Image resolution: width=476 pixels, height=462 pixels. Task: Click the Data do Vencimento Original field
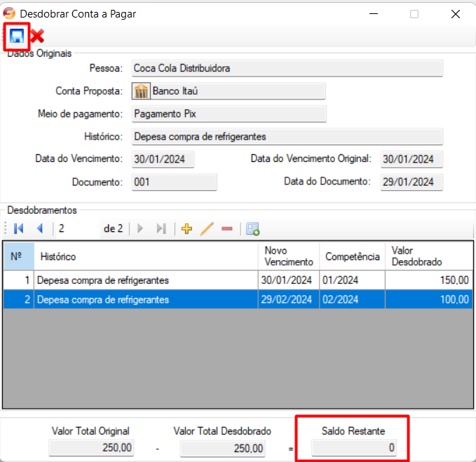click(412, 159)
